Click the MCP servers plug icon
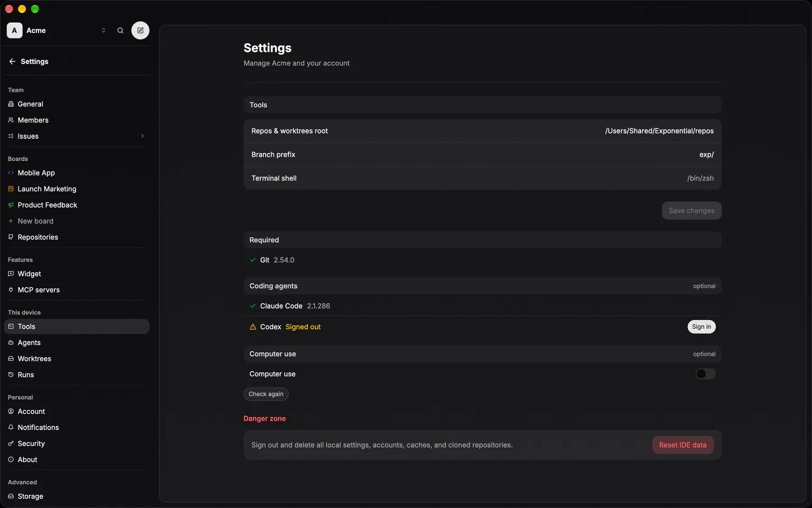Viewport: 812px width, 508px height. (11, 290)
